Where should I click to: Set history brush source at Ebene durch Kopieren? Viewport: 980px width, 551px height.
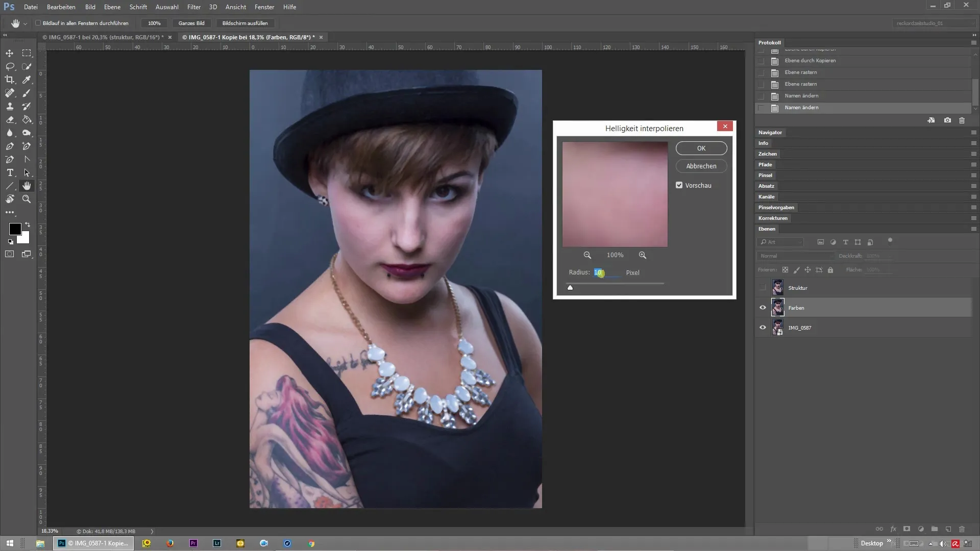click(762, 61)
